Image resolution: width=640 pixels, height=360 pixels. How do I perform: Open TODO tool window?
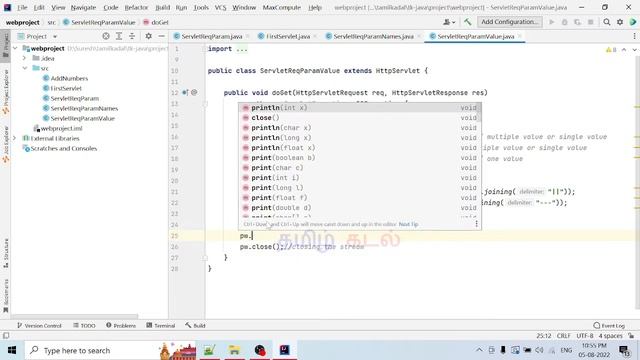84,325
